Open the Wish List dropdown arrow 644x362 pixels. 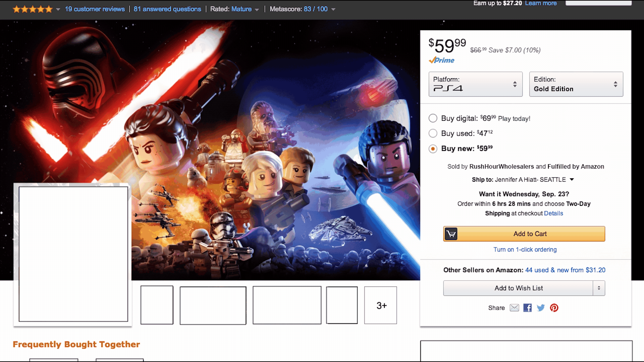599,288
